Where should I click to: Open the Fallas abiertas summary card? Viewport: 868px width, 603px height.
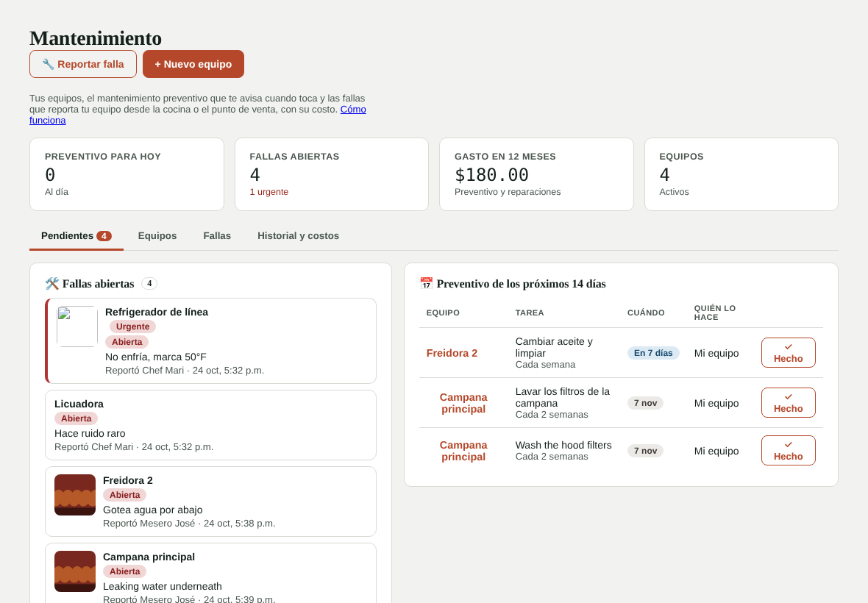(x=332, y=174)
